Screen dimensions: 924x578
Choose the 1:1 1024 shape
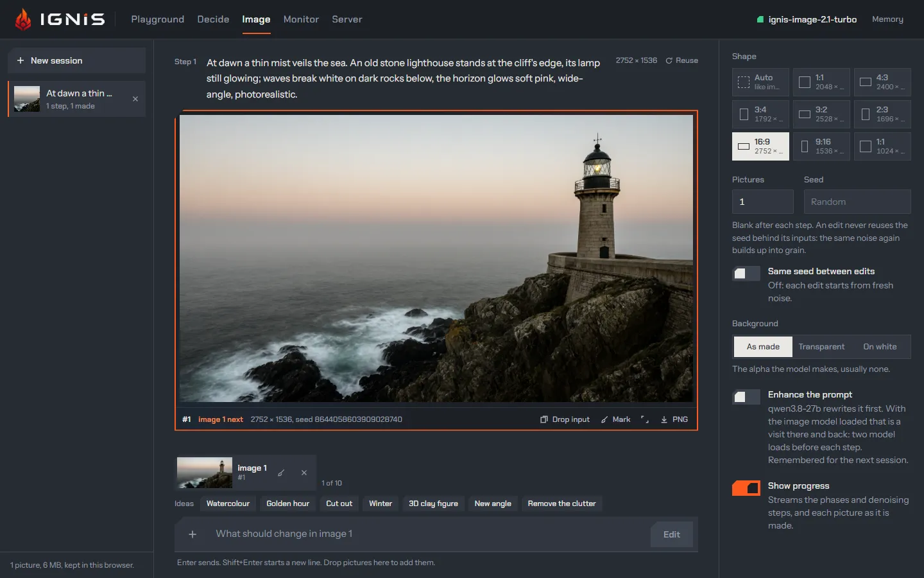click(882, 146)
